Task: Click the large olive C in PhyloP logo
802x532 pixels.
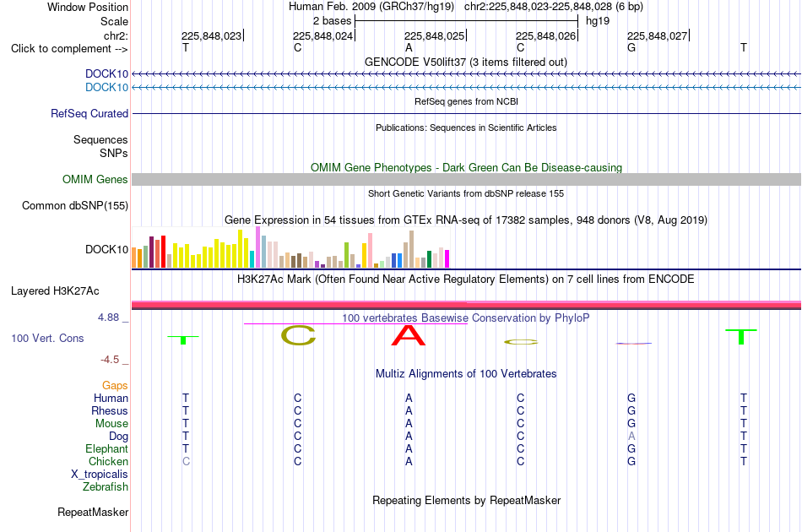Action: click(x=298, y=335)
